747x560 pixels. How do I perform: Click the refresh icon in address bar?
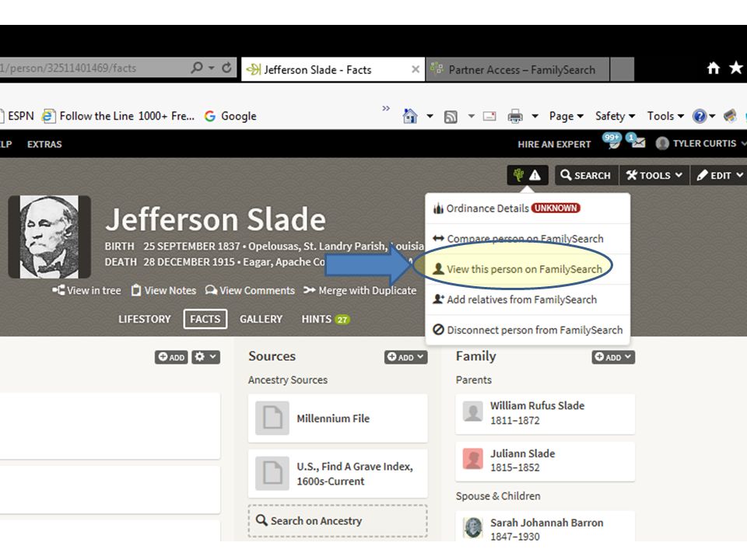(x=227, y=68)
